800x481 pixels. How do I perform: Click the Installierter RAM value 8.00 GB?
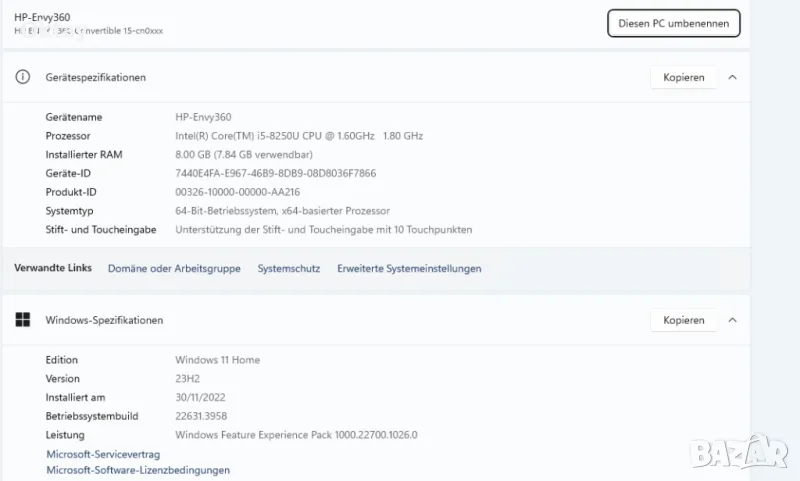point(244,154)
